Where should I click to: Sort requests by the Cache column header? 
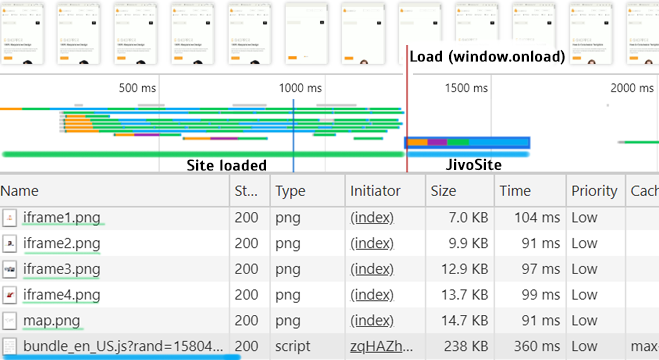click(642, 191)
